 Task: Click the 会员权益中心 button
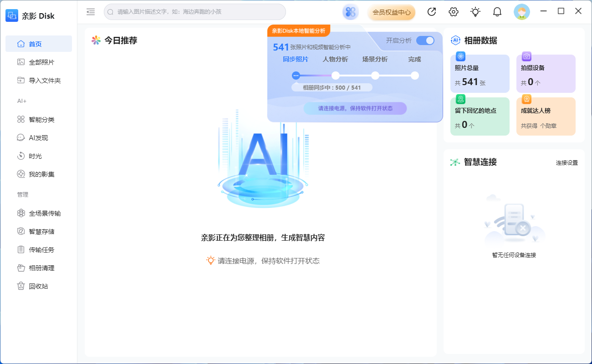391,12
